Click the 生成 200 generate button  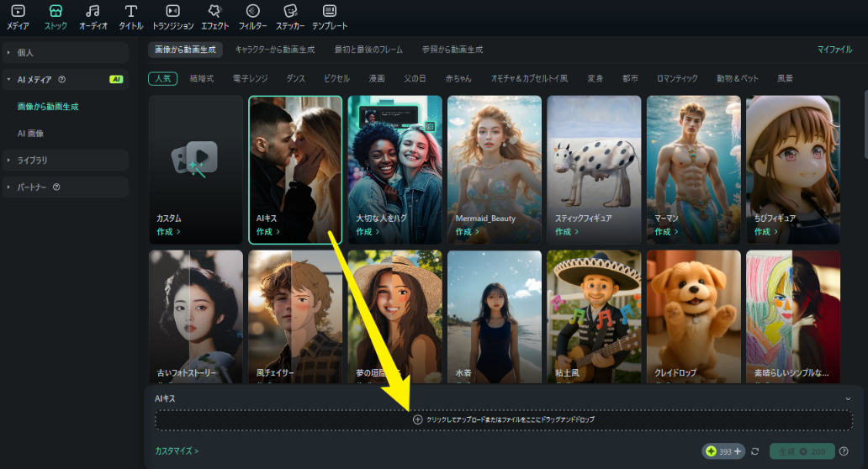click(x=802, y=451)
